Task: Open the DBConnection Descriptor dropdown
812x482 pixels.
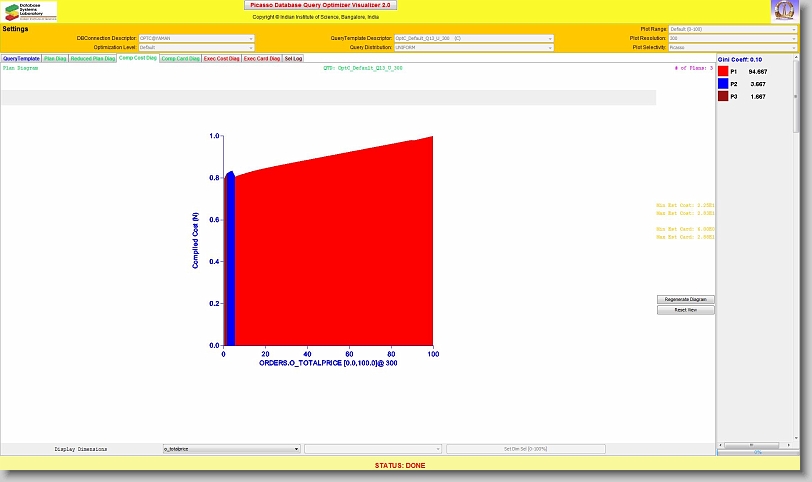Action: click(x=196, y=38)
